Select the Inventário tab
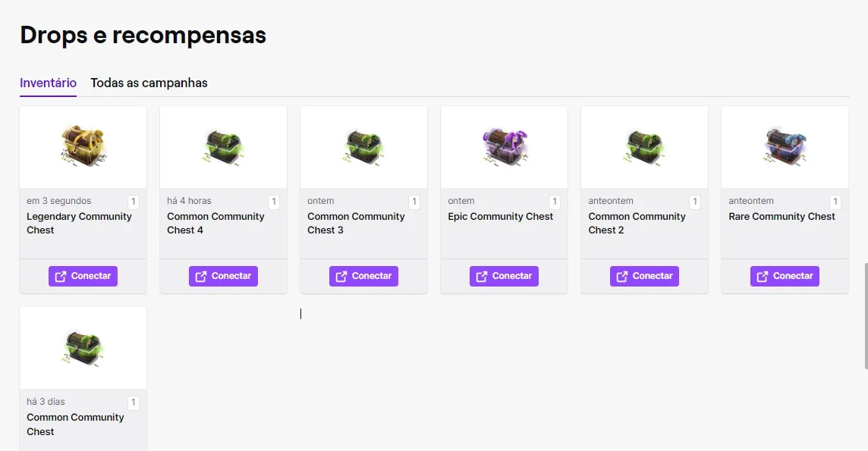This screenshot has width=868, height=451. click(x=48, y=83)
